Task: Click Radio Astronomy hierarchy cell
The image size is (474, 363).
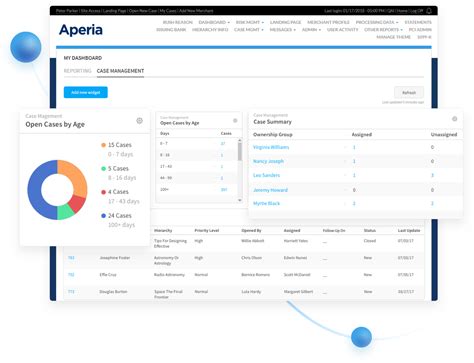Action: coord(169,275)
